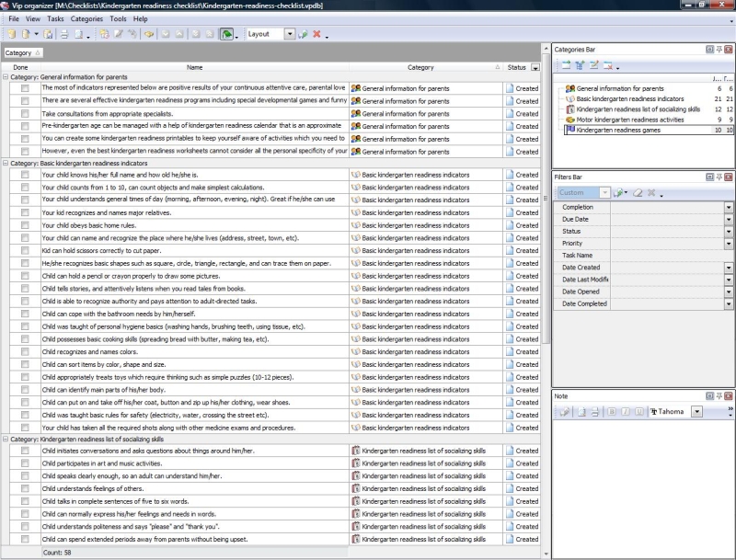Screen dimensions: 736x560
Task: Click the eraser clear filter icon
Action: (x=637, y=193)
